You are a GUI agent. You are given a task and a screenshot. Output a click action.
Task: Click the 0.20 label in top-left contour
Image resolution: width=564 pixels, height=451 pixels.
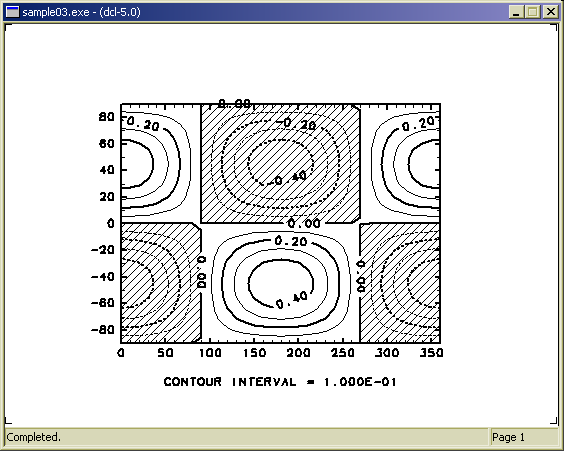coord(143,123)
